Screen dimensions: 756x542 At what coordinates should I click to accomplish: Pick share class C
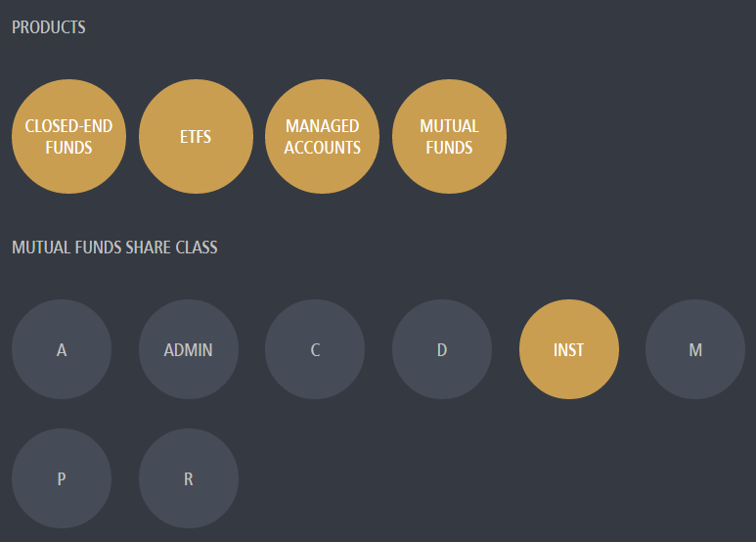[315, 349]
